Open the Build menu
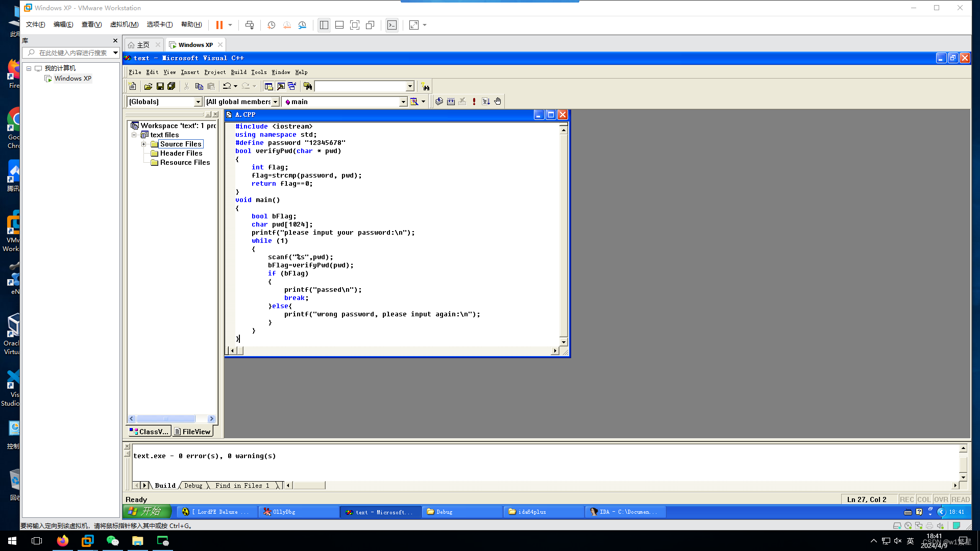 (238, 72)
